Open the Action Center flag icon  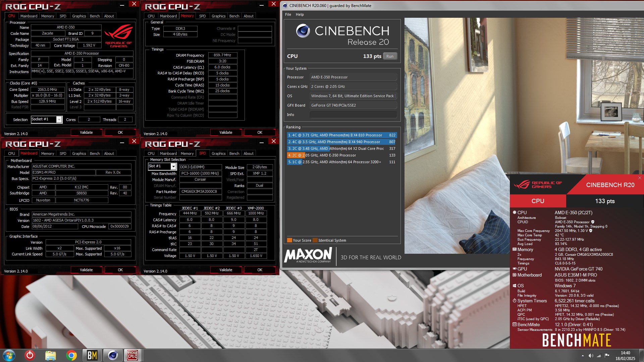(x=607, y=356)
